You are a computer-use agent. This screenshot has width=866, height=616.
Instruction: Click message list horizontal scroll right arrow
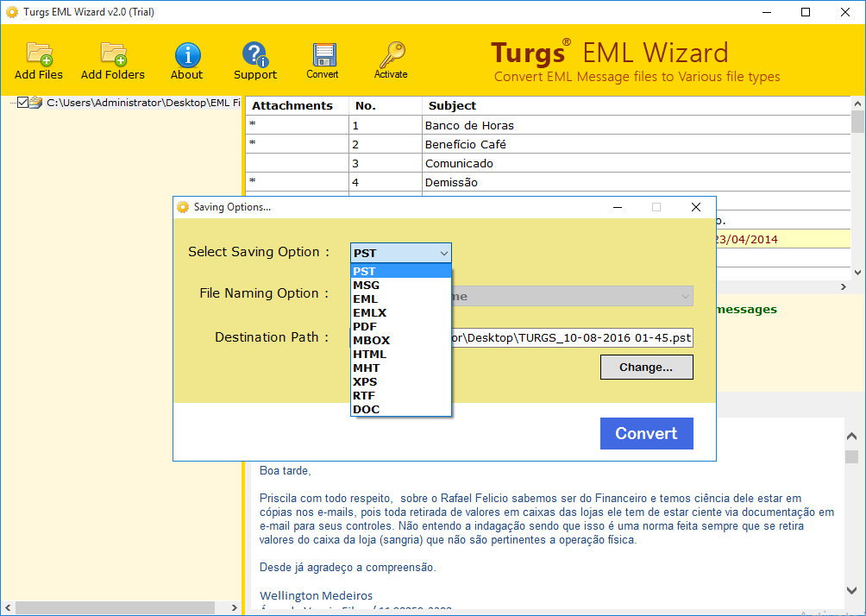pyautogui.click(x=844, y=286)
